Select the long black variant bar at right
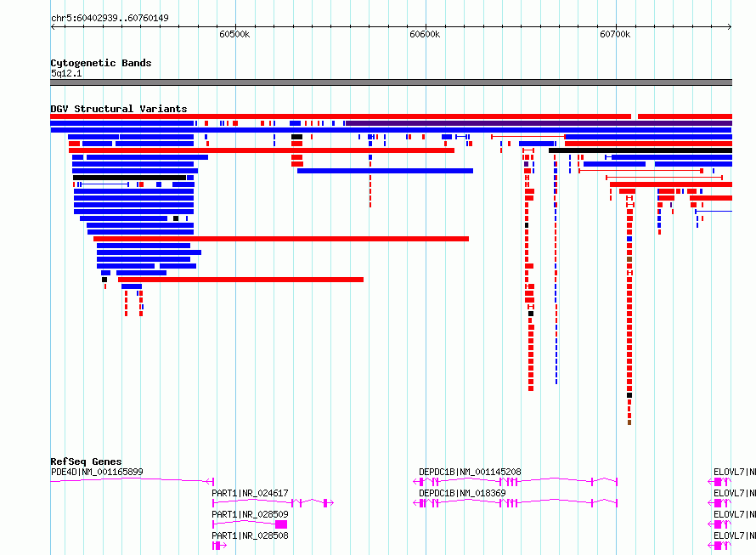This screenshot has height=555, width=756. pyautogui.click(x=640, y=150)
